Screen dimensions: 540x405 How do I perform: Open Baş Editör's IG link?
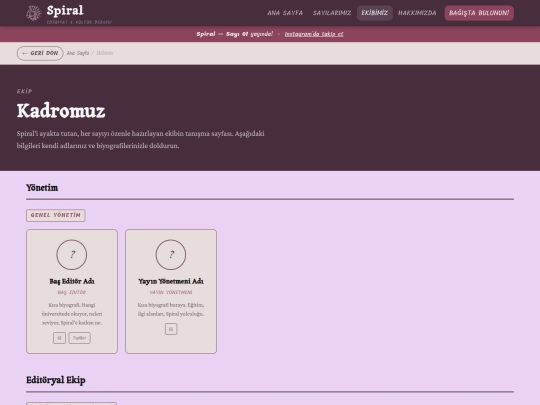(59, 338)
